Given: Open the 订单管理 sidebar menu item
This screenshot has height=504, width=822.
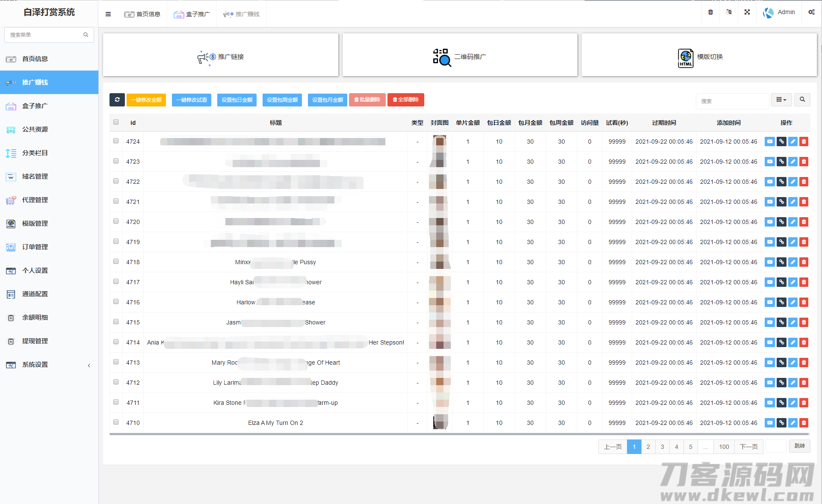Looking at the screenshot, I should tap(35, 247).
